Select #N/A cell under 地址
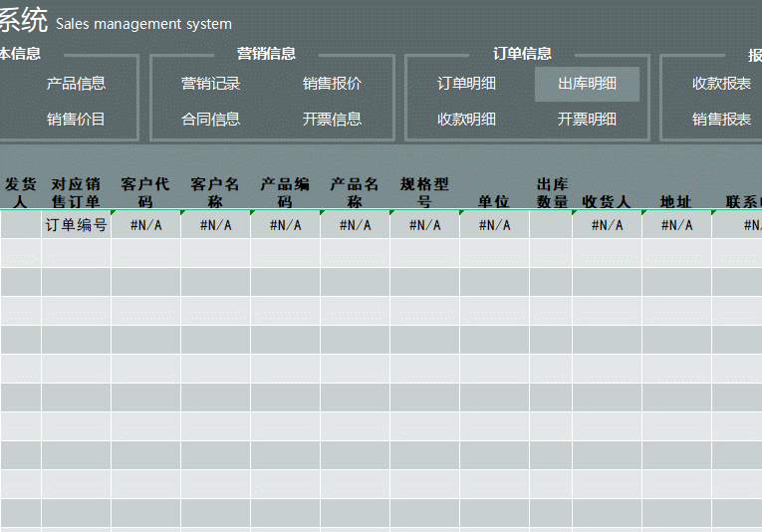 tap(676, 224)
